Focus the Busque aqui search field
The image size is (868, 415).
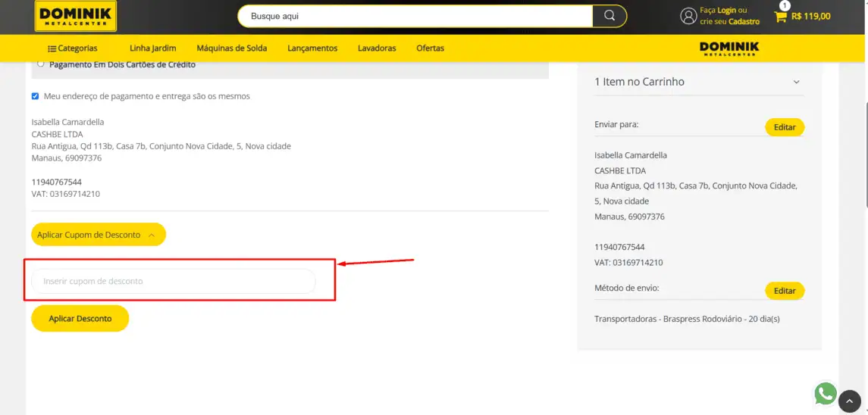tap(415, 16)
